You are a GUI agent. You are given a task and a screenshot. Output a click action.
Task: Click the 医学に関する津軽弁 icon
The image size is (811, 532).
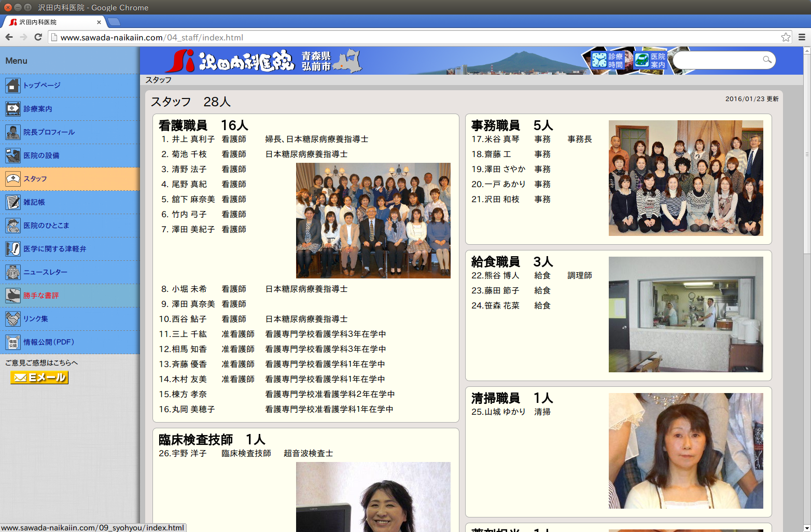pos(13,249)
